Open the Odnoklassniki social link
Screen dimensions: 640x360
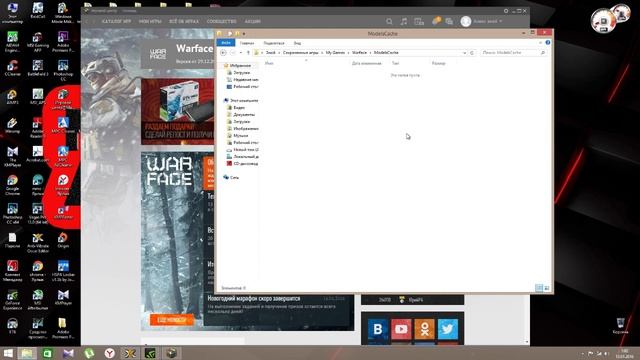click(x=424, y=329)
